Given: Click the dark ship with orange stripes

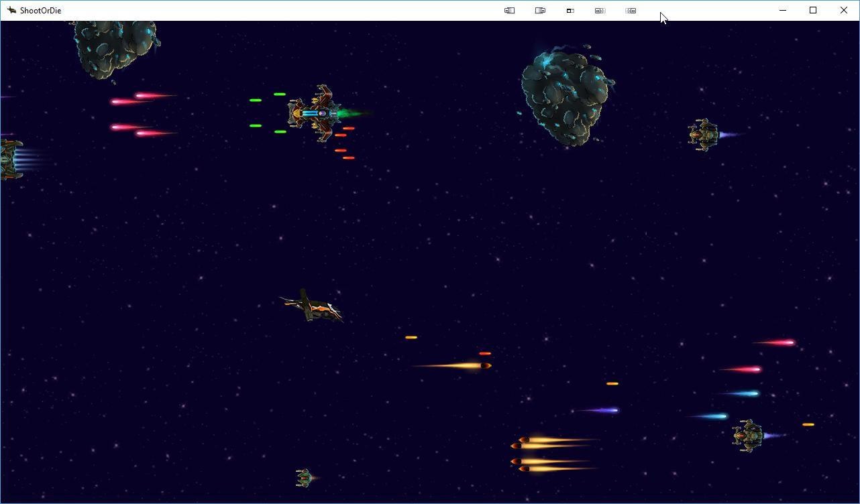Looking at the screenshot, I should (312, 306).
